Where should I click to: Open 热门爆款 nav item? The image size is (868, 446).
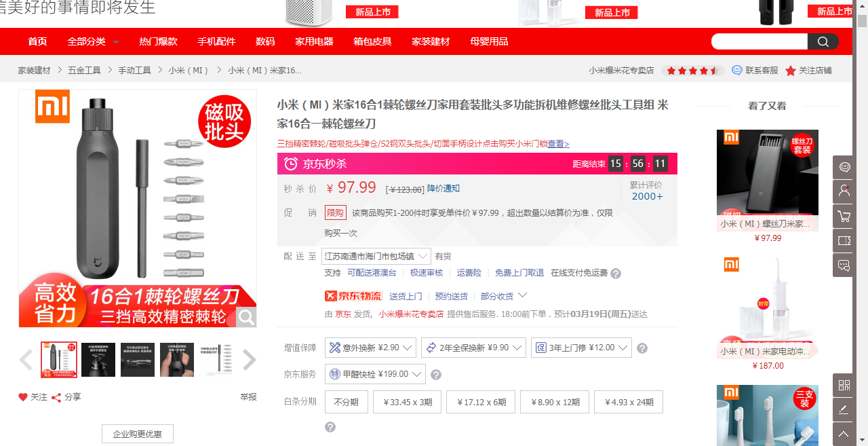[x=158, y=41]
